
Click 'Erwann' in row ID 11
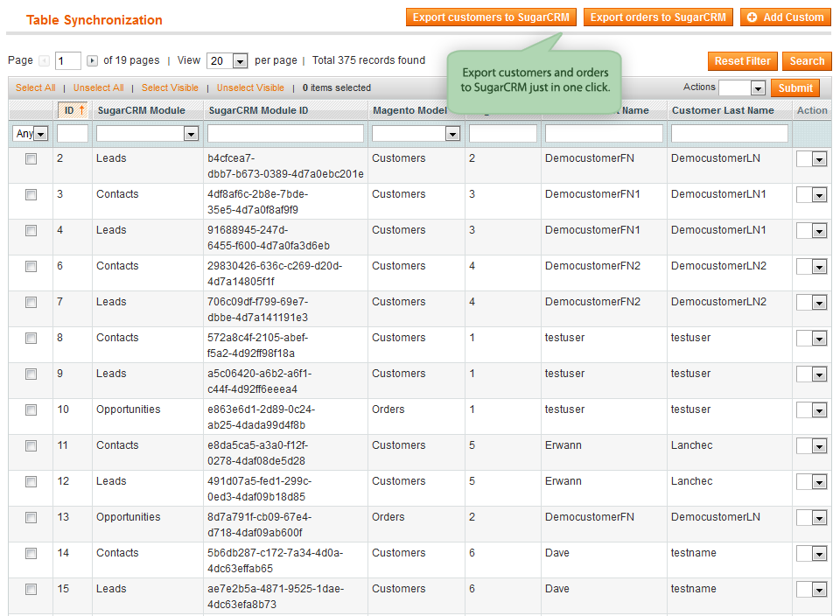563,445
